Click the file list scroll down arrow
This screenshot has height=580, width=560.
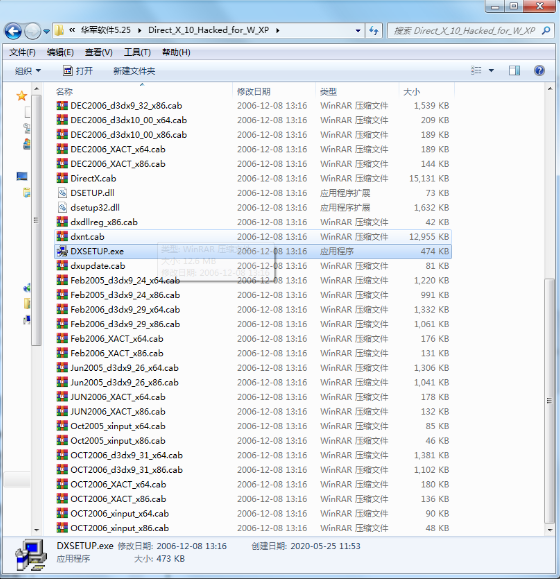[x=550, y=530]
